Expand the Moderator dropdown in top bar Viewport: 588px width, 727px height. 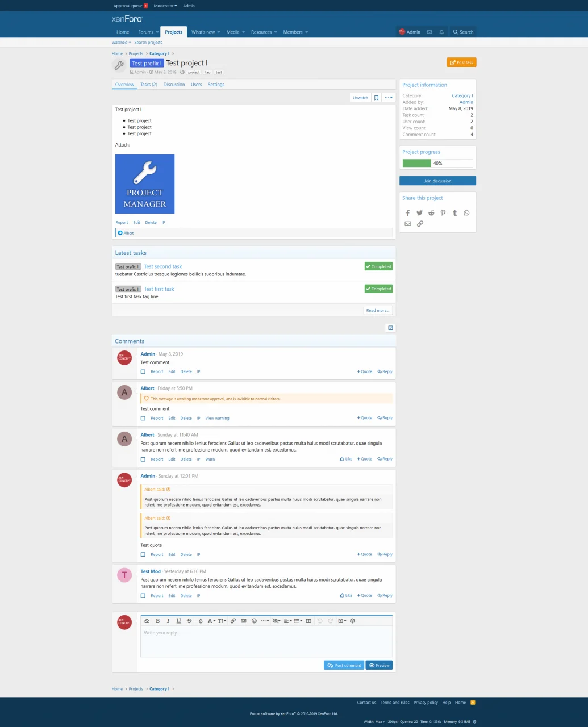165,6
